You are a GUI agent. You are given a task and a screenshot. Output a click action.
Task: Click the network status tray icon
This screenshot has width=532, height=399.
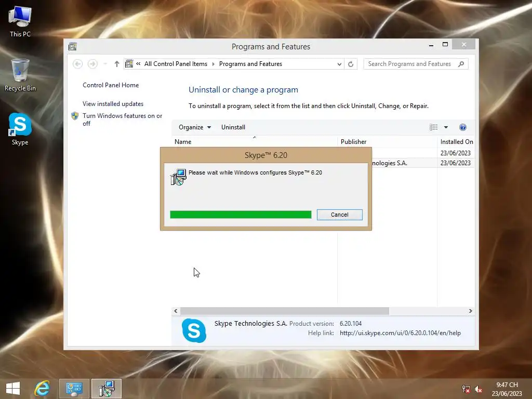(x=466, y=389)
